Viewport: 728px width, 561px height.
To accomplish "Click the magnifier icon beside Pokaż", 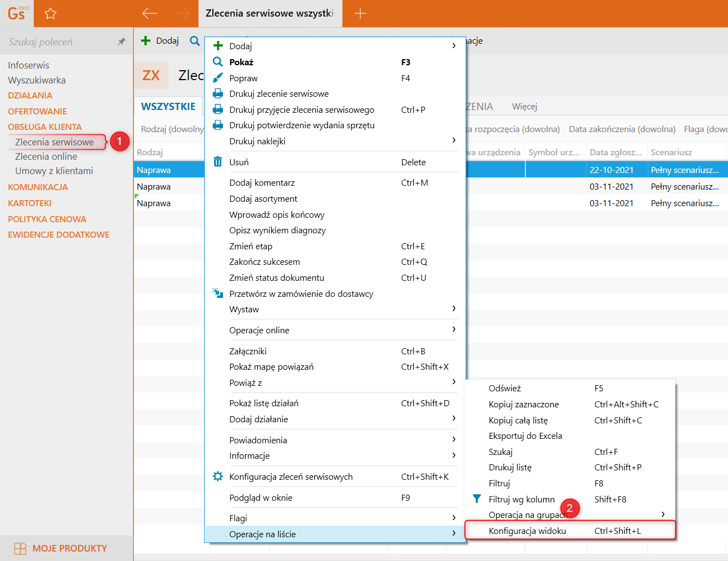I will pos(218,62).
